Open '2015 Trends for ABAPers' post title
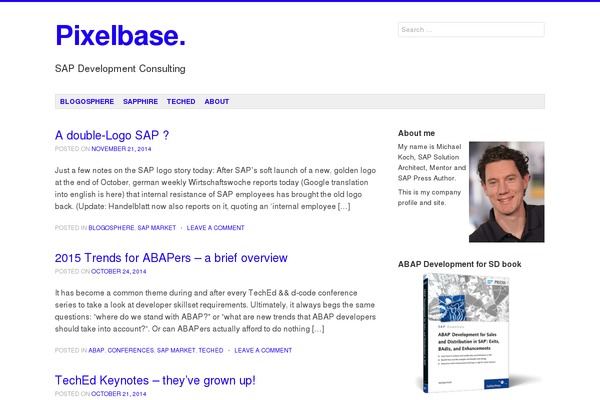The width and height of the screenshot is (600, 400). click(171, 258)
